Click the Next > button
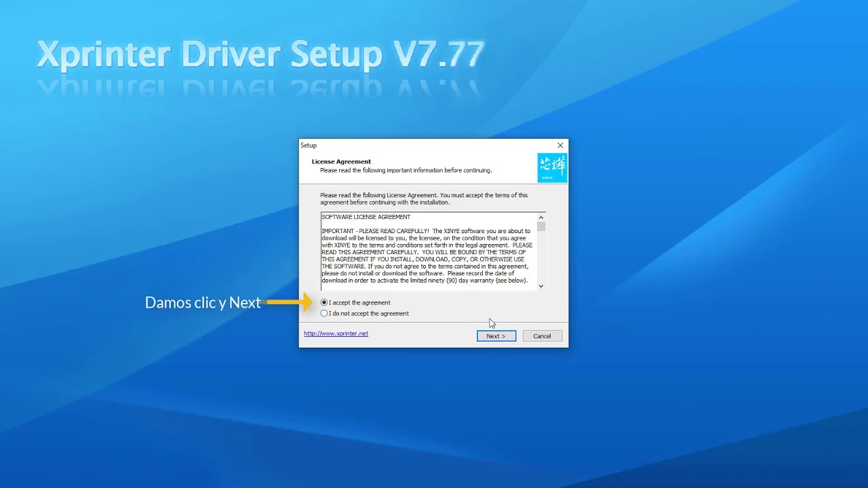Screen dimensions: 868x488 [x=496, y=336]
